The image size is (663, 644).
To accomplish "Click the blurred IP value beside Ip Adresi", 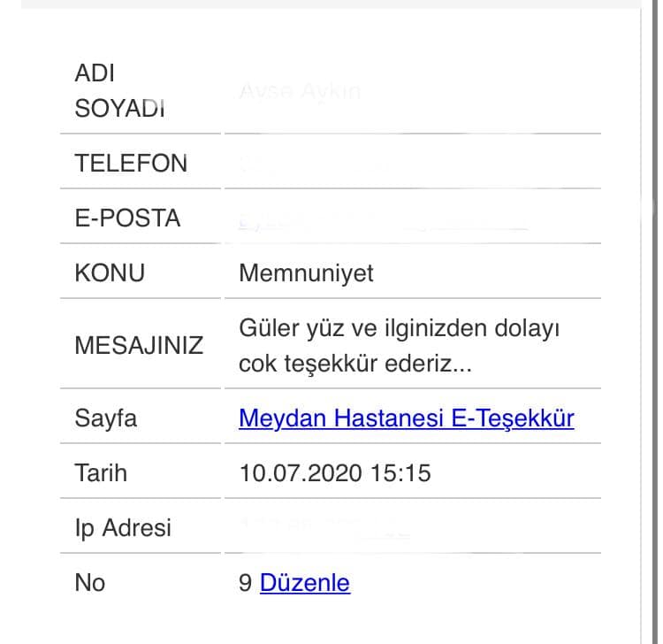I will click(x=324, y=528).
